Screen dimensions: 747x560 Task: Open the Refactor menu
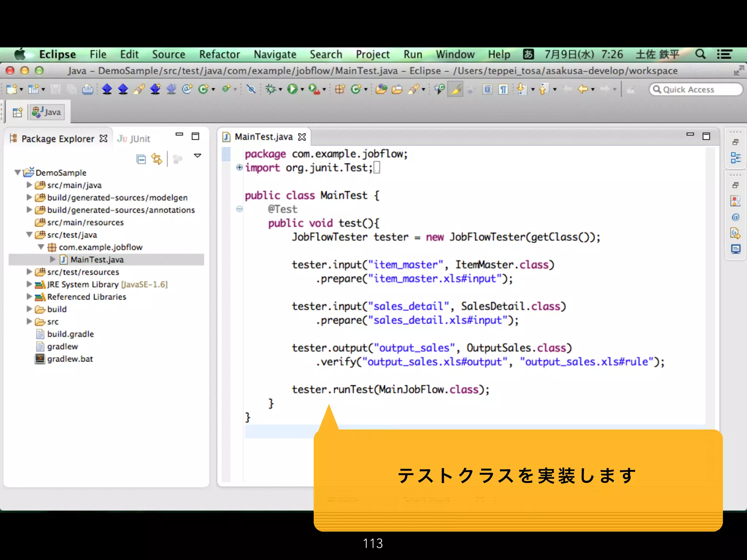coord(219,55)
